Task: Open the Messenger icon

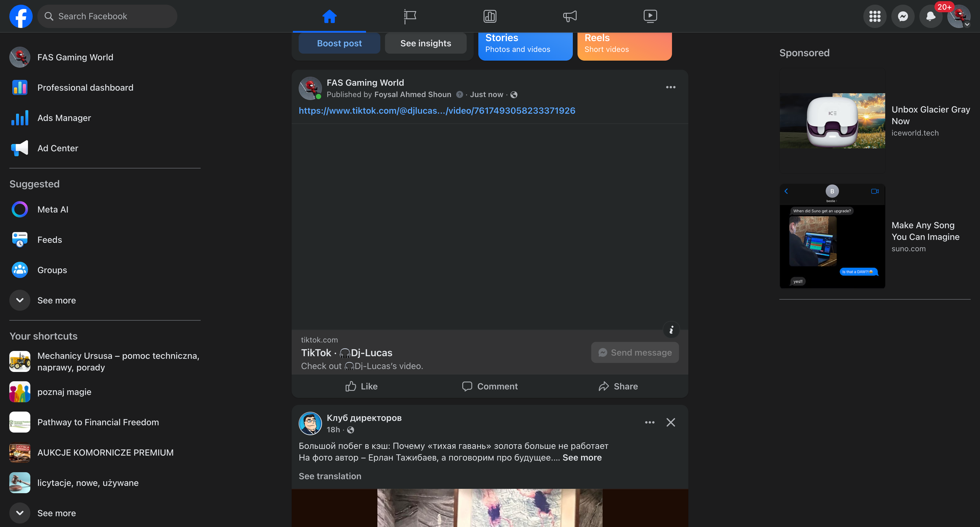Action: tap(903, 16)
